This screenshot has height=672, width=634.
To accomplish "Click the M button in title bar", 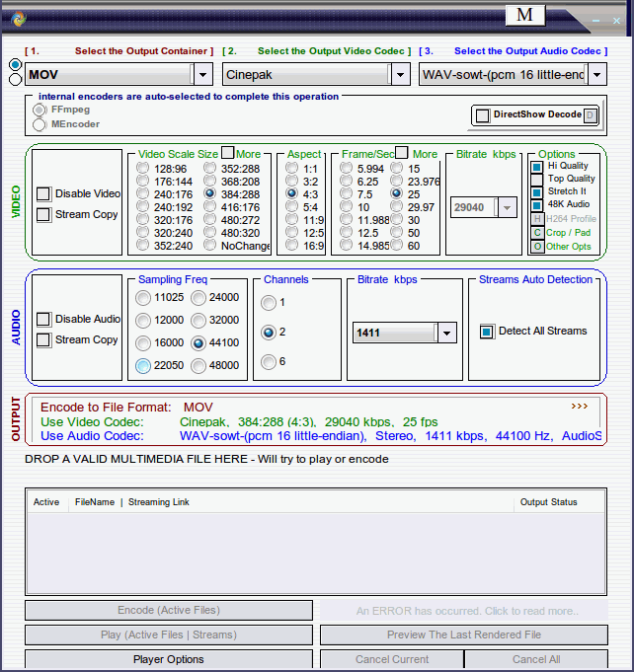I will (x=524, y=15).
